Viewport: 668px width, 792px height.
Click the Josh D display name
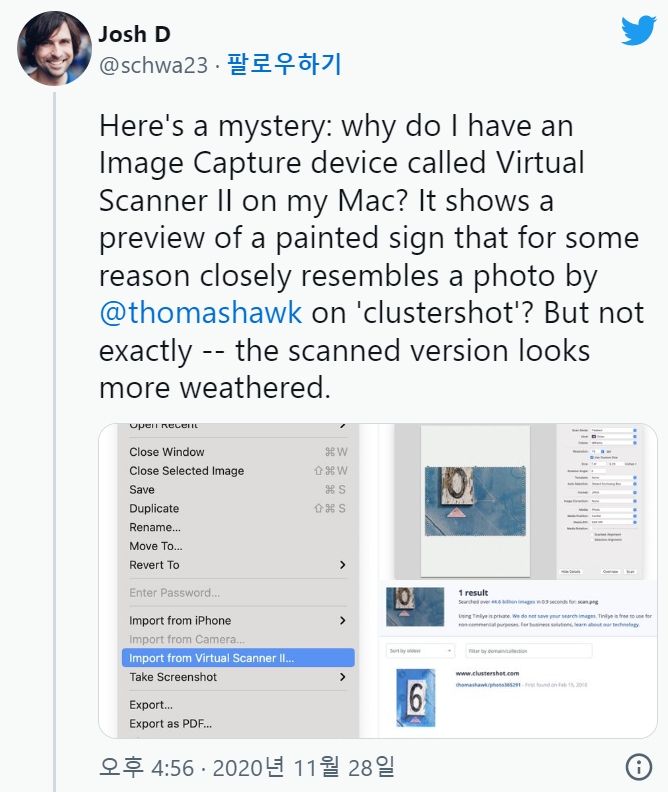click(134, 35)
